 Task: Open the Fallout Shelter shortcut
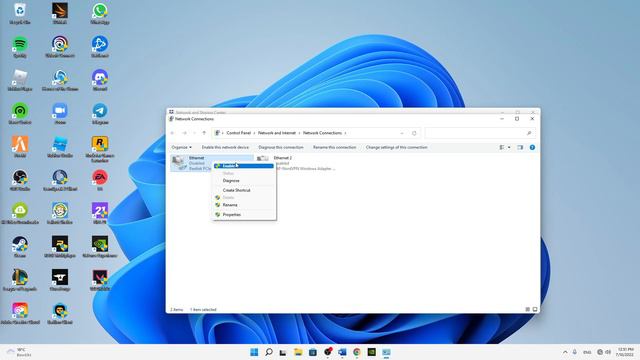tap(60, 213)
